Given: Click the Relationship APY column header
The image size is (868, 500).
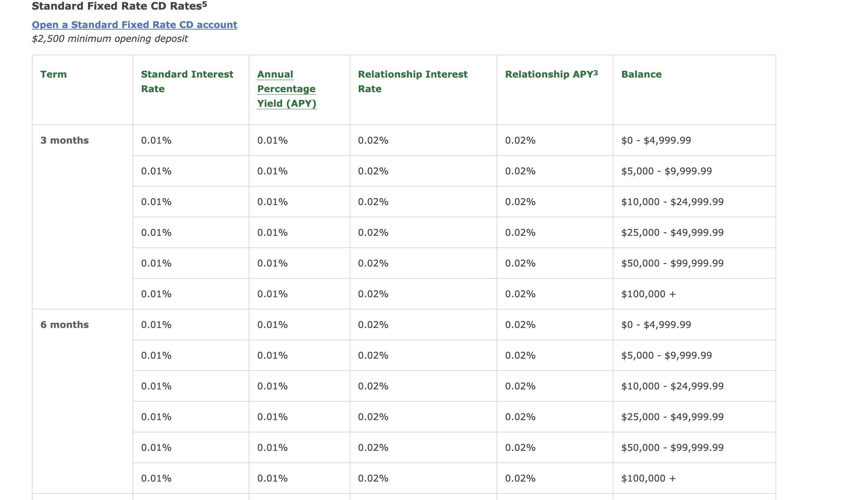Looking at the screenshot, I should pos(551,74).
